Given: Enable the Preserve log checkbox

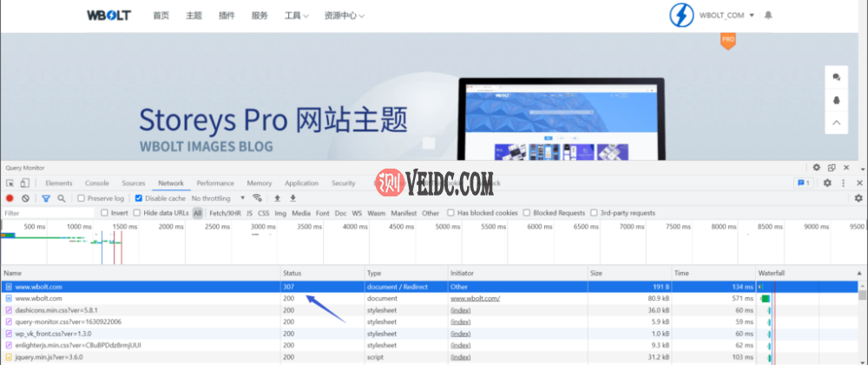Looking at the screenshot, I should [x=81, y=198].
